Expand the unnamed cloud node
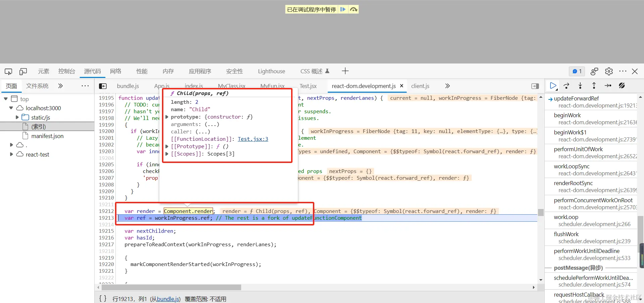The width and height of the screenshot is (644, 303). (x=11, y=145)
